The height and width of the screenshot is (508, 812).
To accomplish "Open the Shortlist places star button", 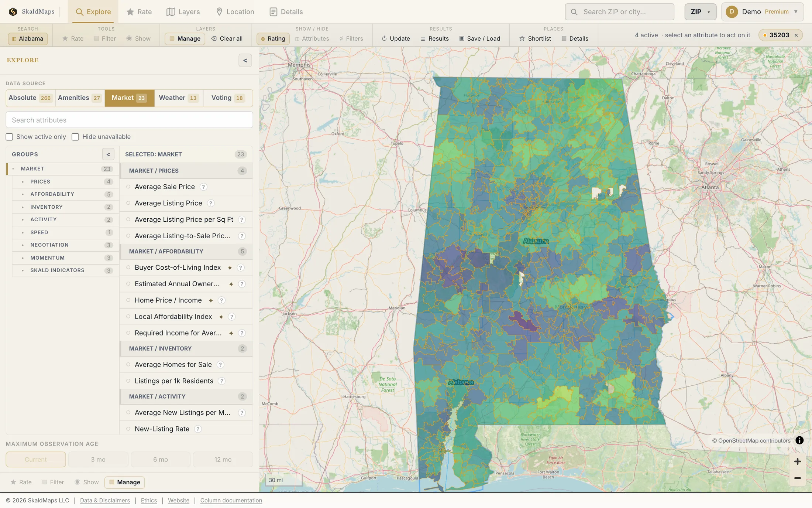I will tap(535, 38).
